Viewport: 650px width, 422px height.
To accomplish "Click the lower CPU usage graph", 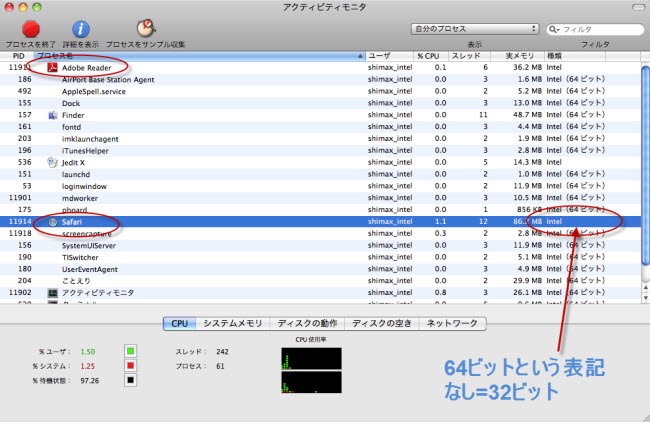I will coord(311,382).
